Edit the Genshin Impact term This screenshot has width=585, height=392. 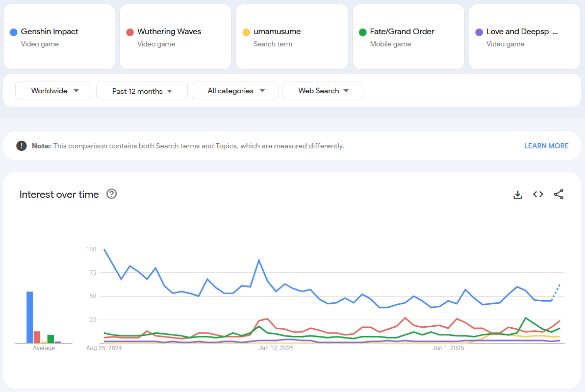(59, 37)
